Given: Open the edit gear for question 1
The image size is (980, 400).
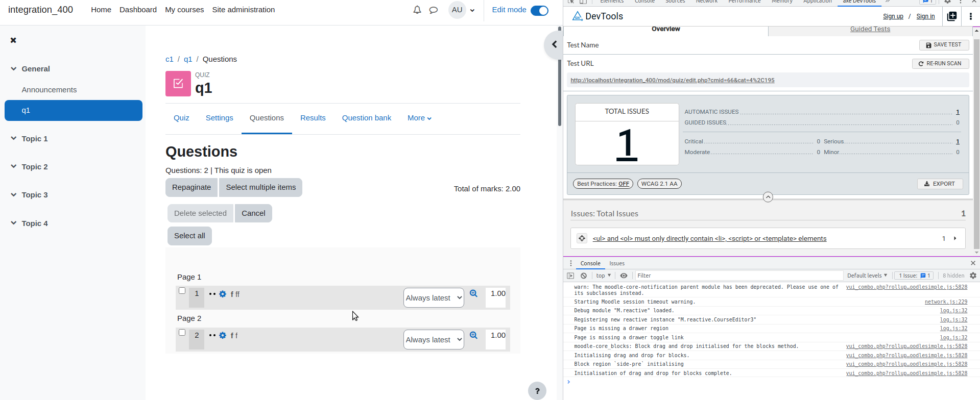Looking at the screenshot, I should 223,294.
